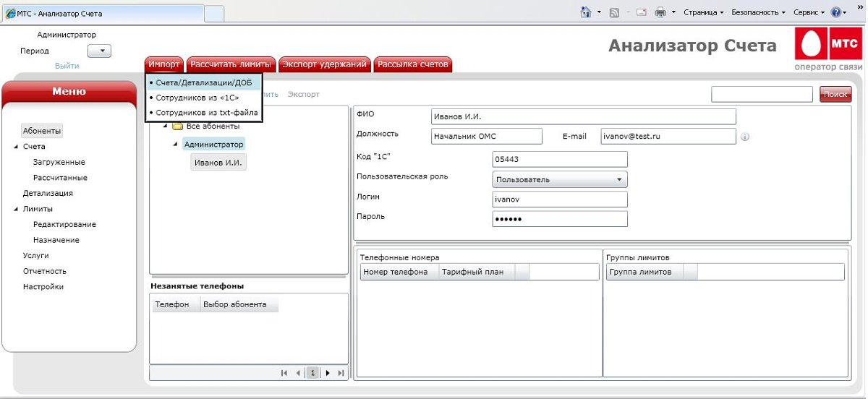Open the Print dropdown arrow

674,12
